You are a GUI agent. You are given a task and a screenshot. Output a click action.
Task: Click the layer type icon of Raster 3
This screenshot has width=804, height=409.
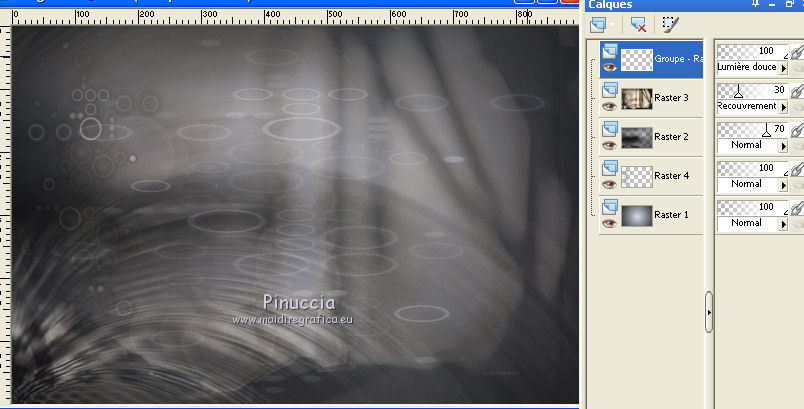click(x=609, y=90)
